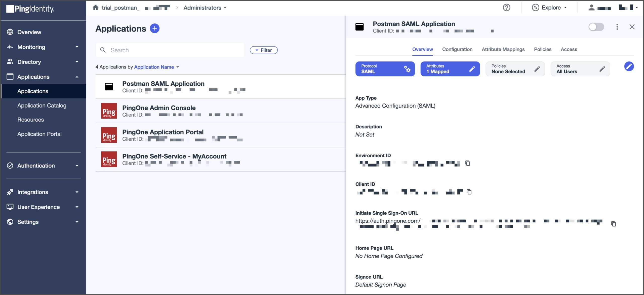Expand the Monitoring sidebar section
This screenshot has width=644, height=295.
pyautogui.click(x=77, y=47)
